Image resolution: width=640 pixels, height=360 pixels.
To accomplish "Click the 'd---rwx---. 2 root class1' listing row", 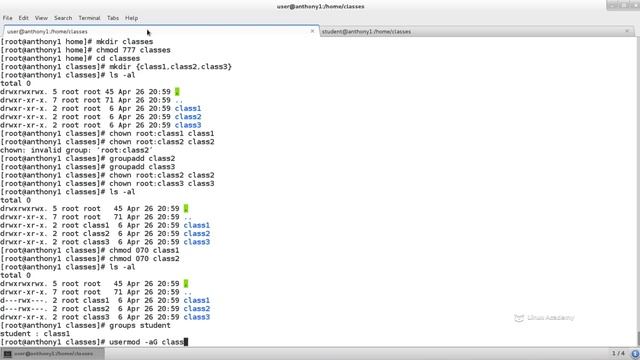I will 105,300.
